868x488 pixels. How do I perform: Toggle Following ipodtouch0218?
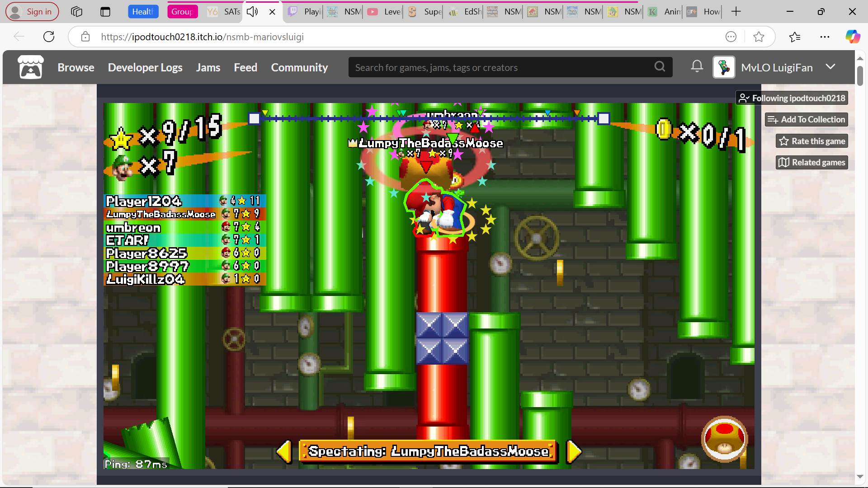[x=792, y=98]
